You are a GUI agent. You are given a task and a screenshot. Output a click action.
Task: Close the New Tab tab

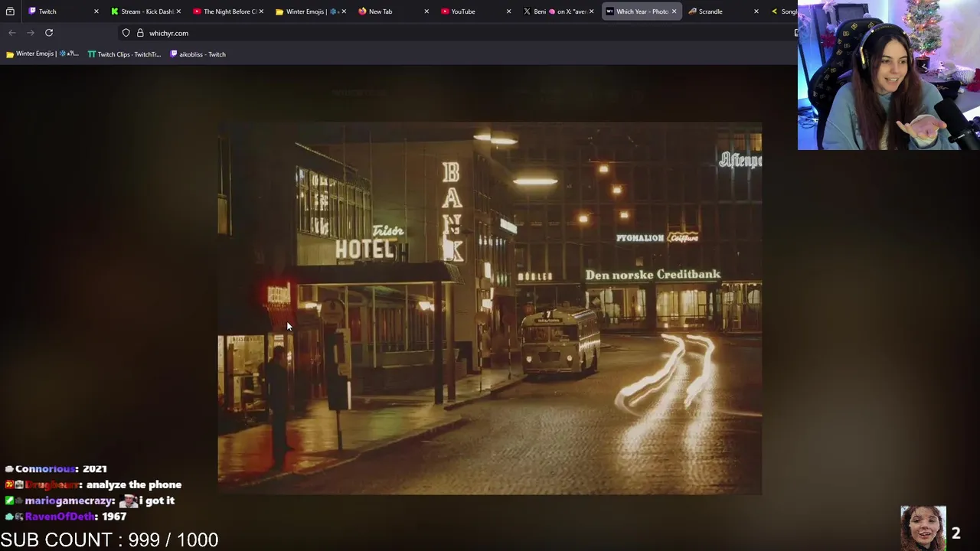(426, 11)
